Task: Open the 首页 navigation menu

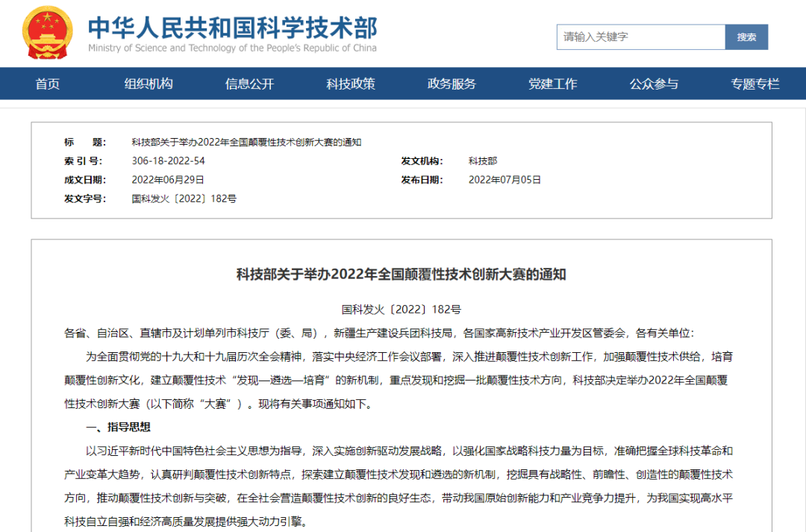Action: click(47, 84)
